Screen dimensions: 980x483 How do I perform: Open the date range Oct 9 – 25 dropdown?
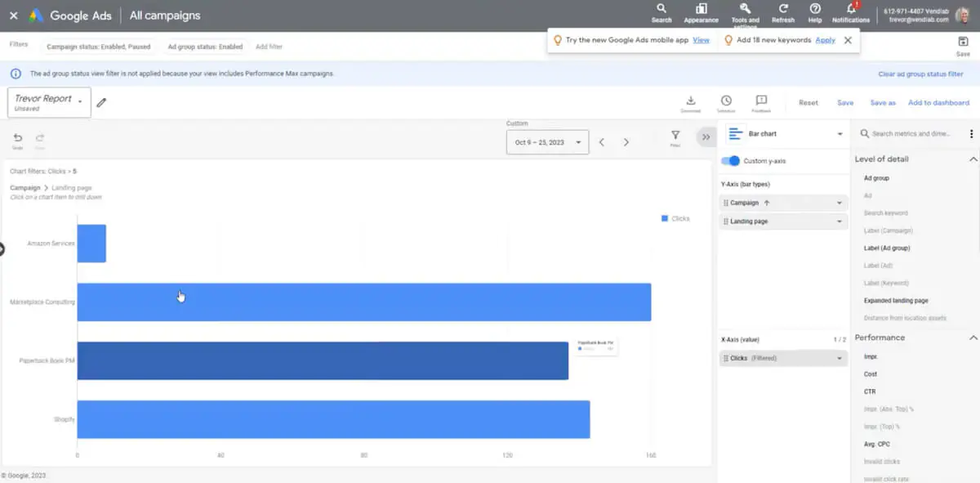tap(547, 142)
